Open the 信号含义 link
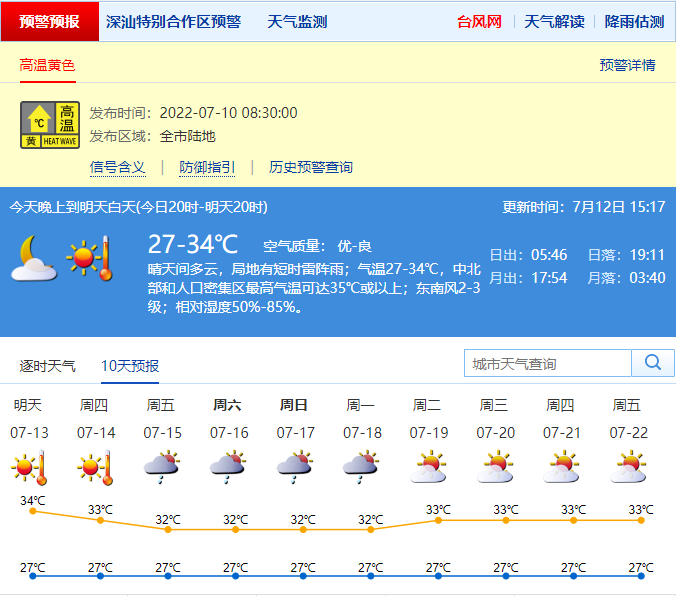 click(118, 167)
